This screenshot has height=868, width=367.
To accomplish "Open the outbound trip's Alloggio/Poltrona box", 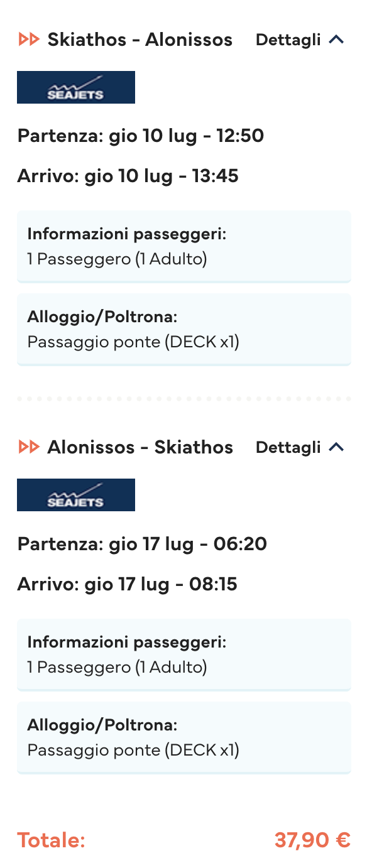I will pos(183,330).
